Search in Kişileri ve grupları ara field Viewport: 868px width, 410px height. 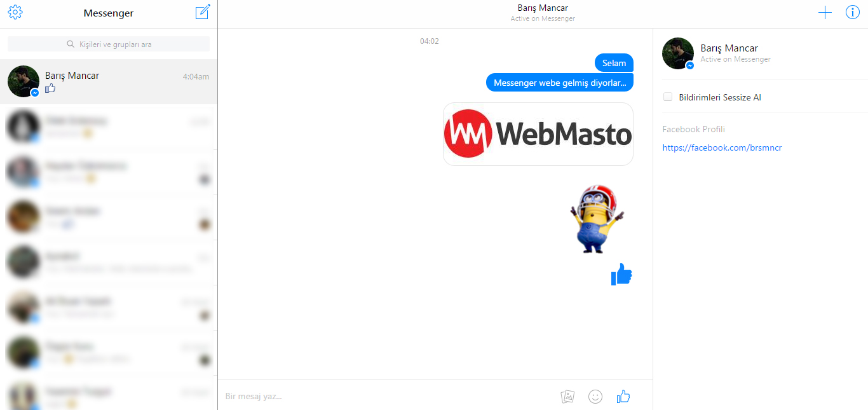pos(109,44)
